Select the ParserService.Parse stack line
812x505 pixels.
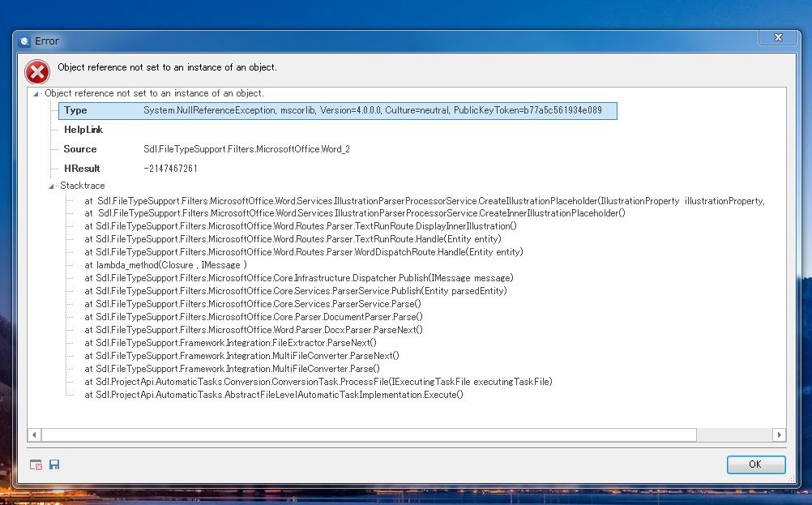tap(253, 303)
